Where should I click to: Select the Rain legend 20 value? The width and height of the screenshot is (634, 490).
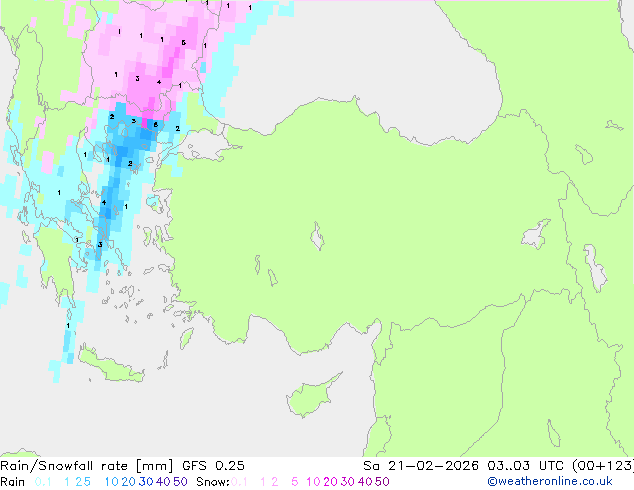point(129,482)
